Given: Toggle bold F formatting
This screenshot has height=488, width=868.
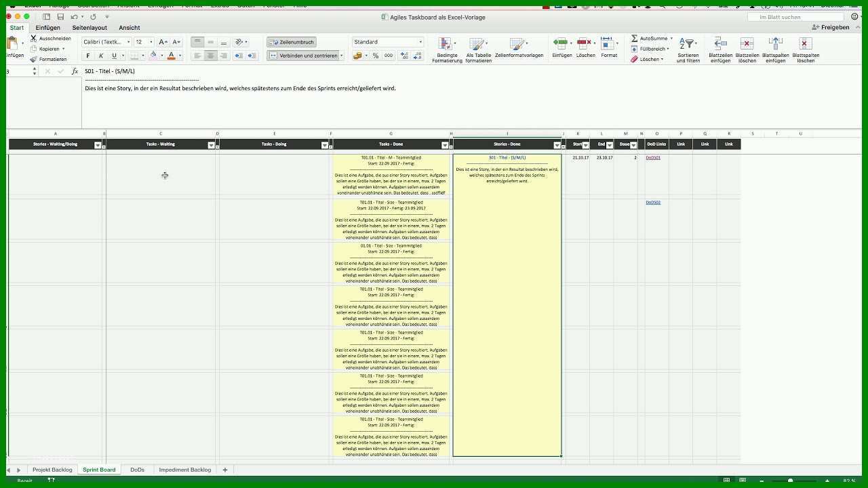Looking at the screenshot, I should click(88, 56).
